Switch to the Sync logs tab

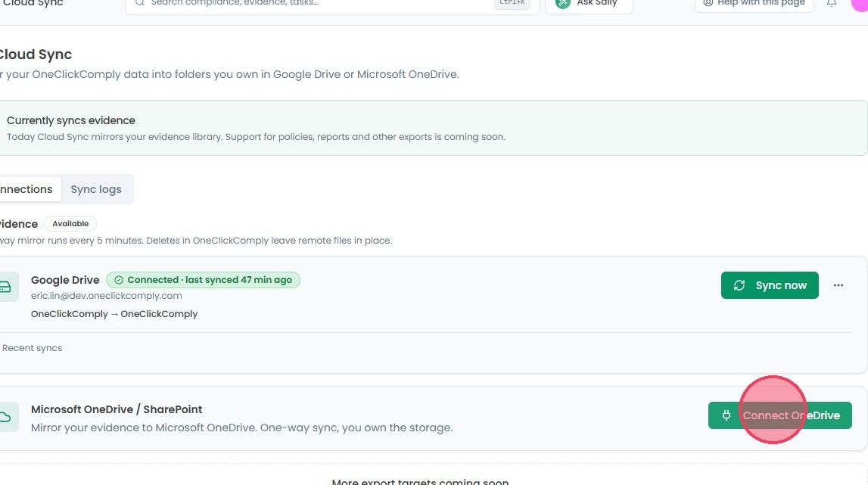pyautogui.click(x=96, y=189)
